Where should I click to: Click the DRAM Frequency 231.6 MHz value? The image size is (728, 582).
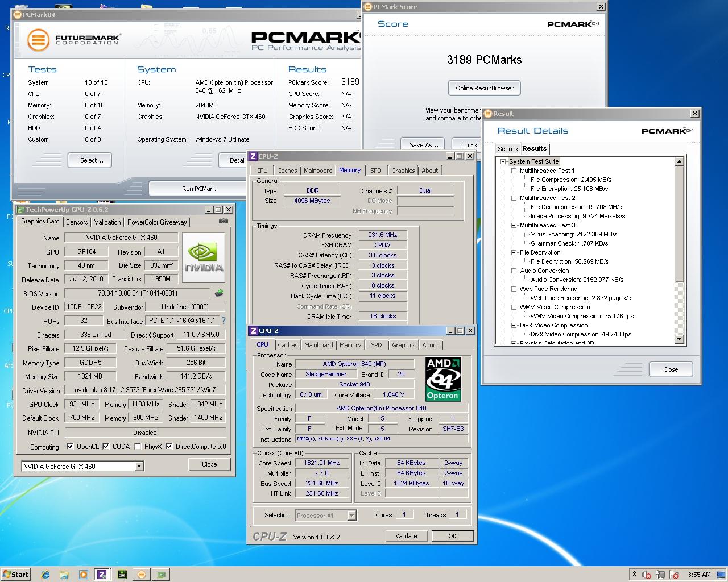383,235
